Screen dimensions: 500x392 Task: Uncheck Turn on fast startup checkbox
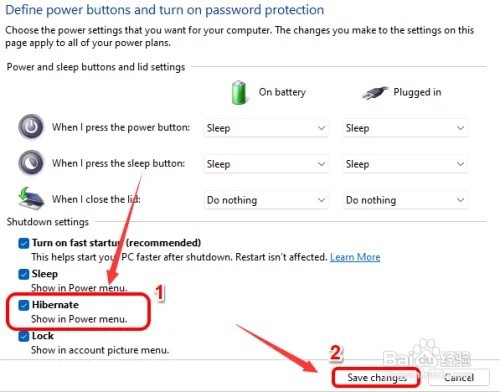(x=24, y=243)
